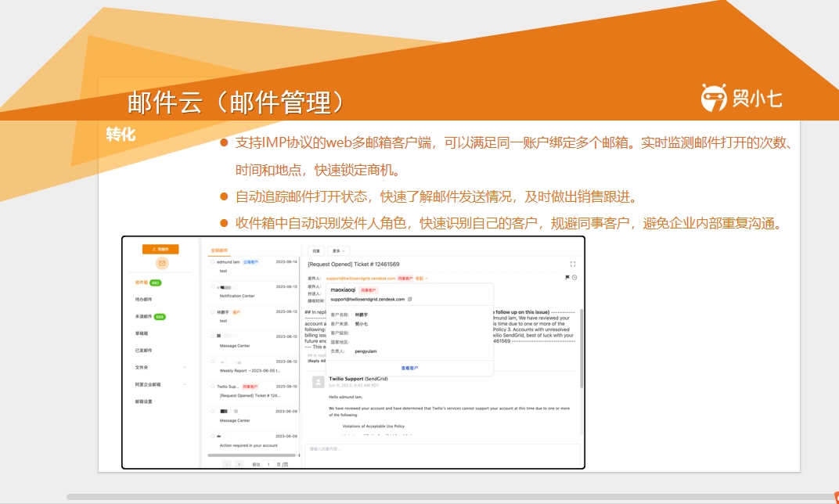This screenshot has height=504, width=839.
Task: Open 未读邮件 unread mail folder
Action: point(143,317)
